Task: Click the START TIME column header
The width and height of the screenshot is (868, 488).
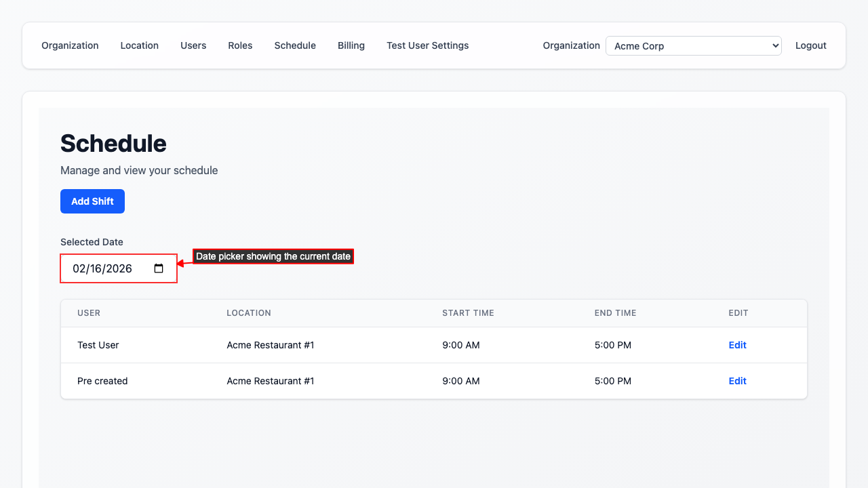Action: tap(468, 313)
